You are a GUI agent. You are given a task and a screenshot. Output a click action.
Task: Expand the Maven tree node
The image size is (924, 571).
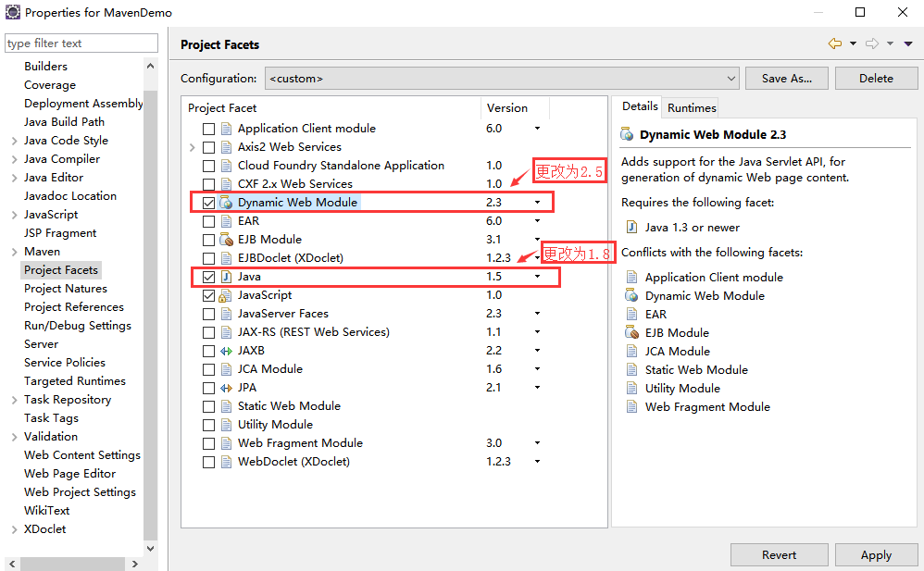(x=14, y=252)
